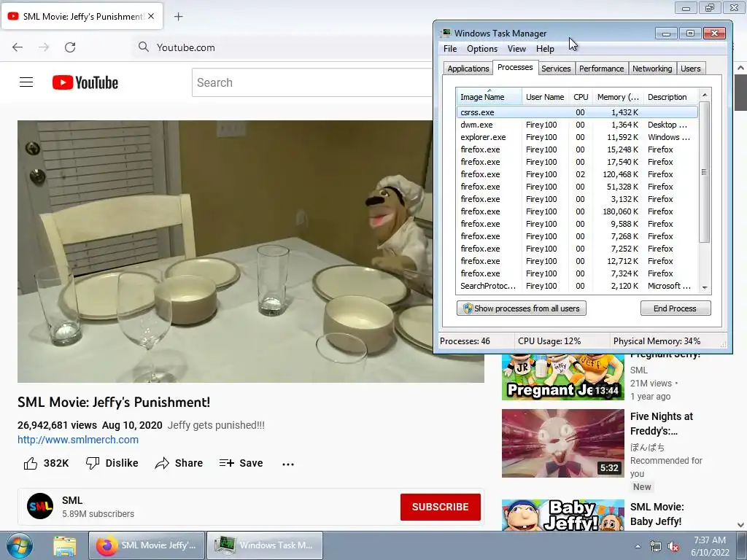Click the SML Movie: Baby Jeffy! title
The width and height of the screenshot is (747, 560).
657,514
